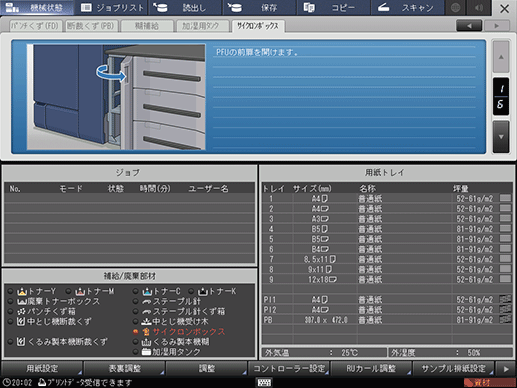Click tray 1 paper level indicator
Image resolution: width=517 pixels, height=388 pixels.
pos(505,198)
